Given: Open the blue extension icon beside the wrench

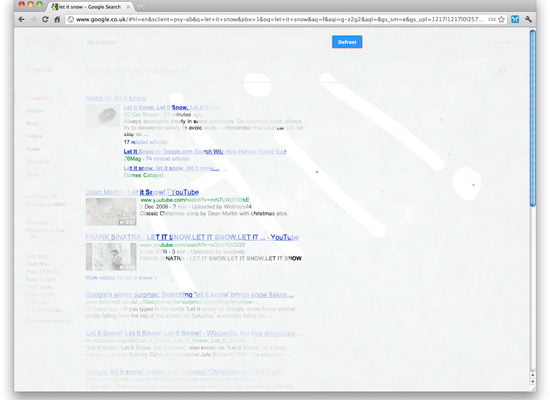Looking at the screenshot, I should (515, 20).
